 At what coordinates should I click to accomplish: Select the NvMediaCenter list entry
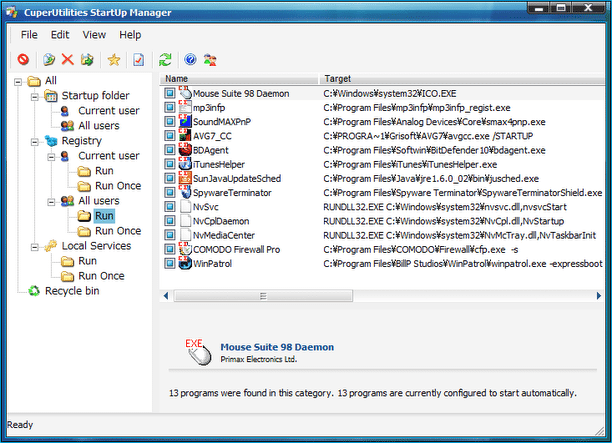coord(224,235)
